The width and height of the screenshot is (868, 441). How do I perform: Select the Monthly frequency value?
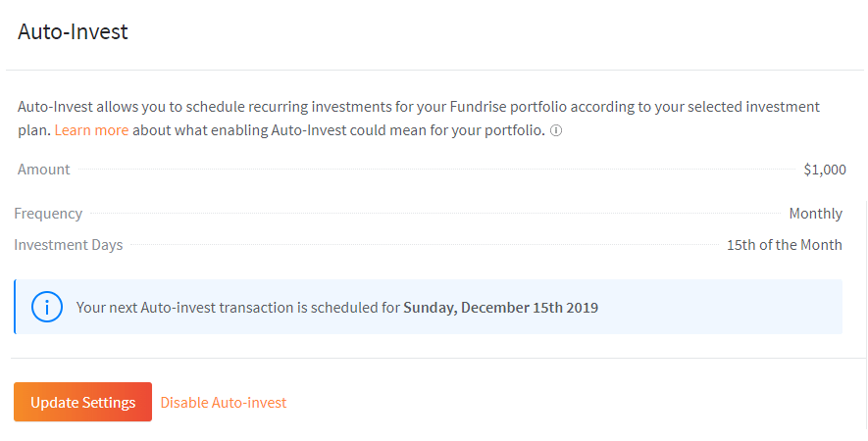[815, 214]
